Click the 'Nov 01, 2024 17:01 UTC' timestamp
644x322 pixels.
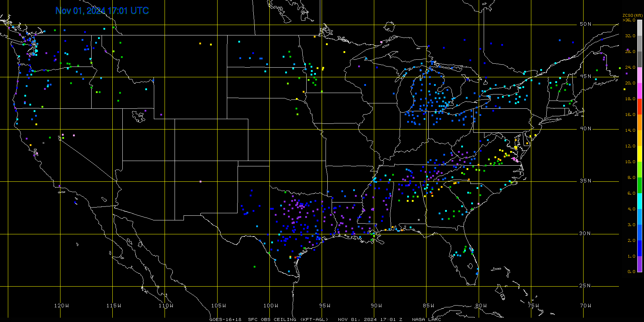pos(102,11)
